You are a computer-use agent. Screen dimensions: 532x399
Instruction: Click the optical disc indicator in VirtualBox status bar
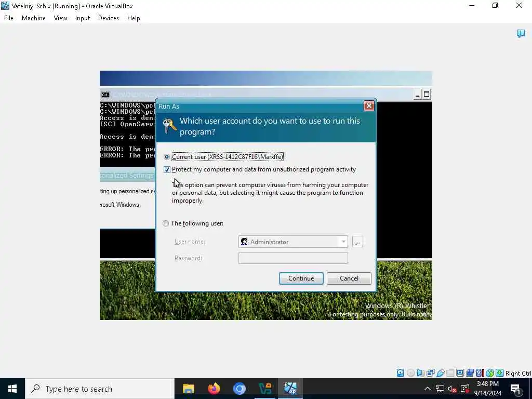410,373
